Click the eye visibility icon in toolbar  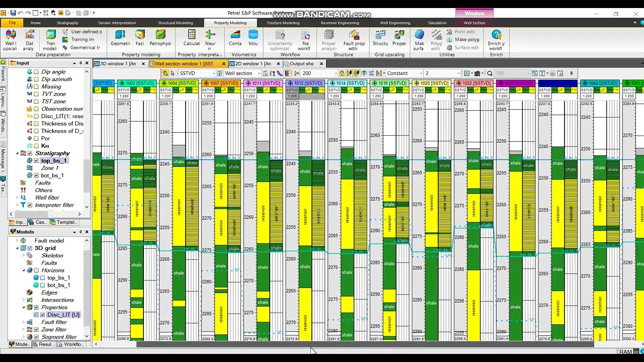(x=364, y=73)
